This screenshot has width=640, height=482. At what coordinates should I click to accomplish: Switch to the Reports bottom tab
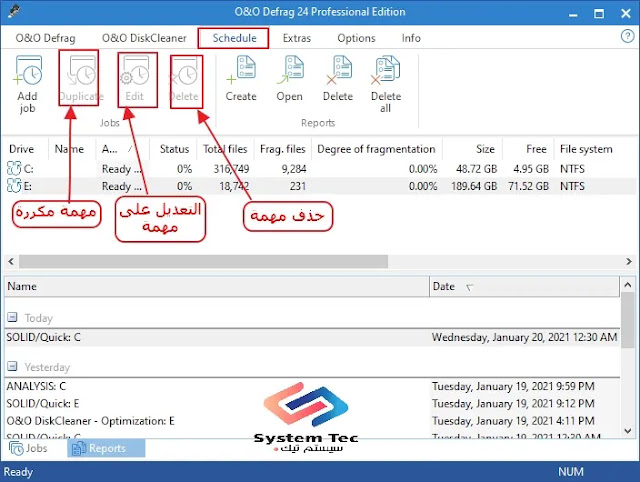(x=106, y=448)
